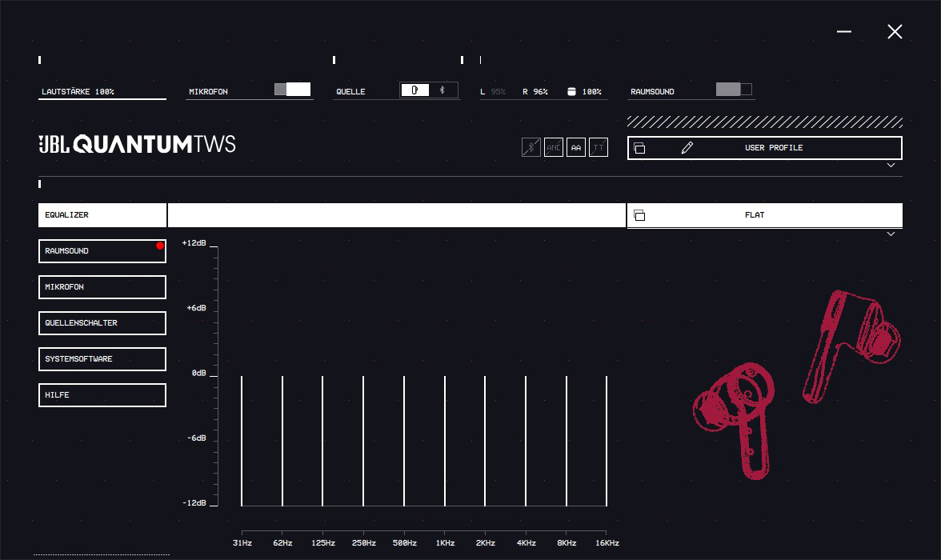
Task: Open the Hilfe tab
Action: click(x=102, y=395)
